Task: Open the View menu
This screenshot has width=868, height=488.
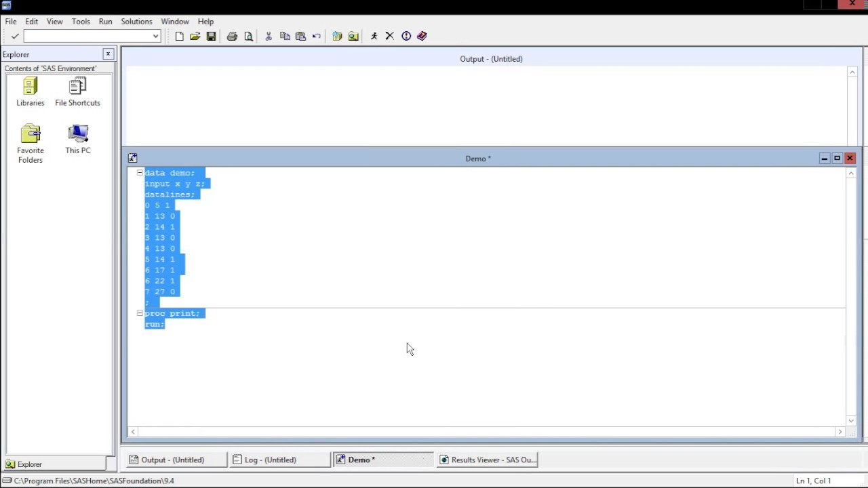Action: pyautogui.click(x=55, y=21)
